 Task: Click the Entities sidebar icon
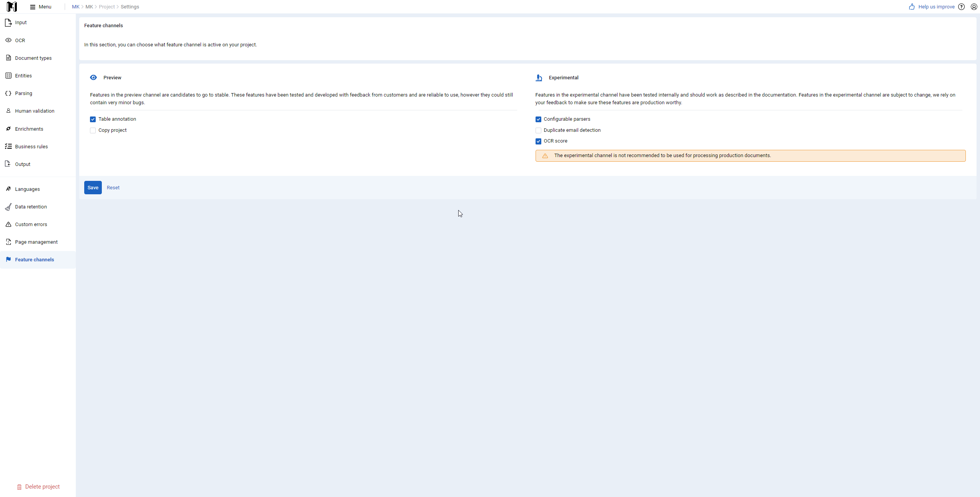[x=8, y=75]
